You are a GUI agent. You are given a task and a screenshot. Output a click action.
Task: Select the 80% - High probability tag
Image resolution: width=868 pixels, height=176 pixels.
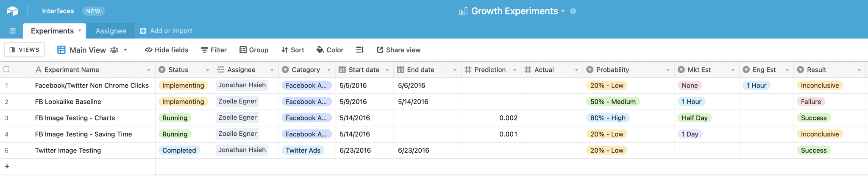pos(608,118)
